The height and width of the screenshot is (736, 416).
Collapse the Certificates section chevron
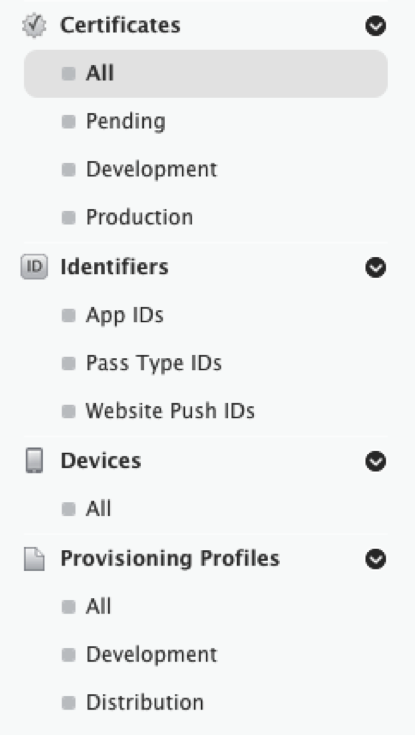click(376, 25)
